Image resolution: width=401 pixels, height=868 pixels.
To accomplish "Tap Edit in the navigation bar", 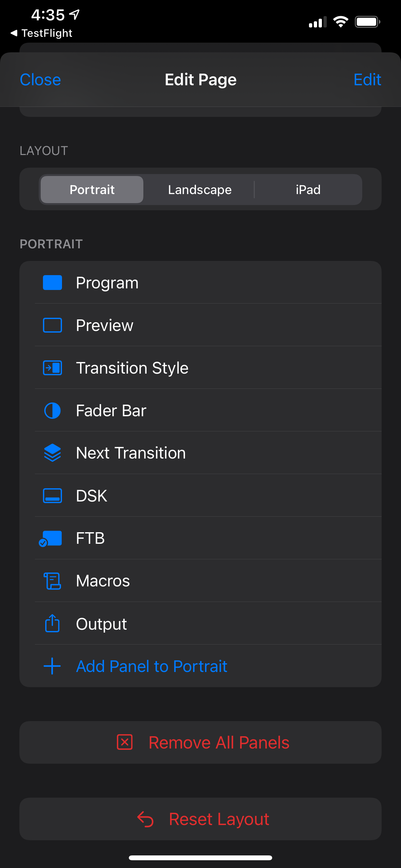I will [367, 80].
